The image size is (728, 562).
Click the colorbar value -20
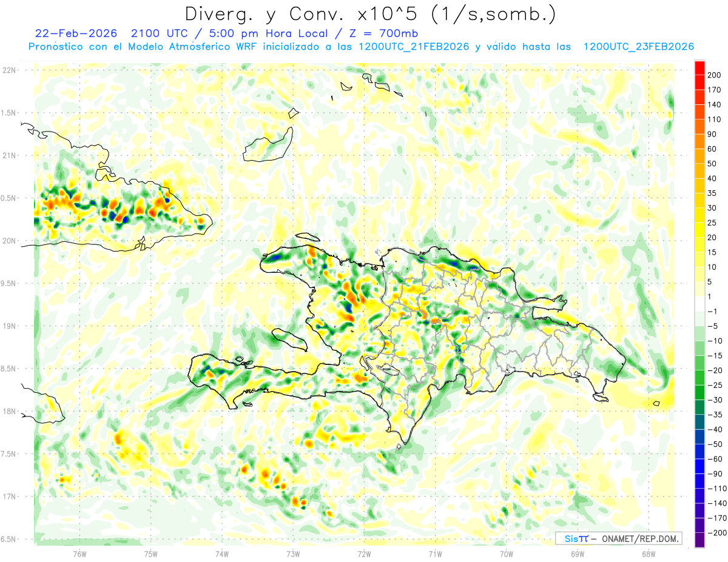716,371
